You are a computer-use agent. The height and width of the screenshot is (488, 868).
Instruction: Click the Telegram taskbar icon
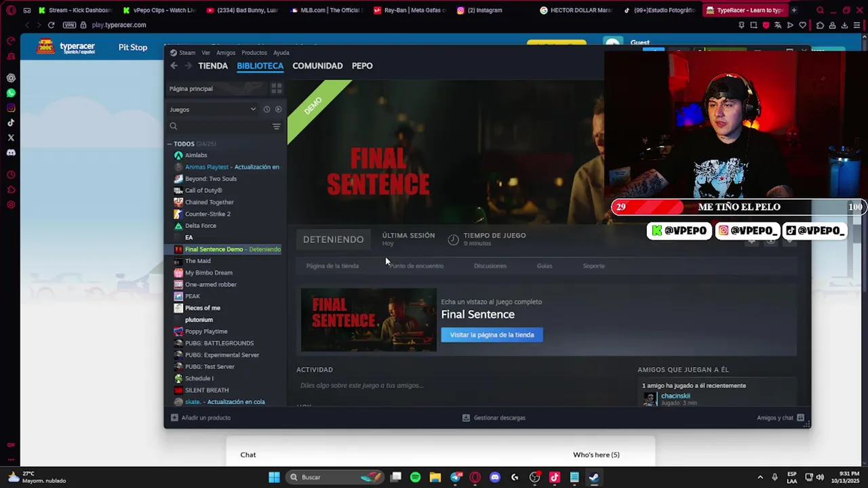tap(456, 477)
